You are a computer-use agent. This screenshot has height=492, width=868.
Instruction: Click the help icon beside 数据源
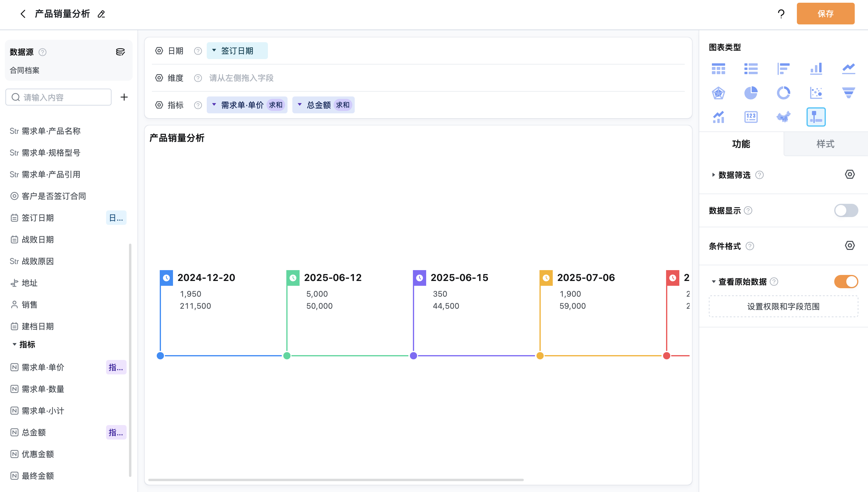click(42, 52)
